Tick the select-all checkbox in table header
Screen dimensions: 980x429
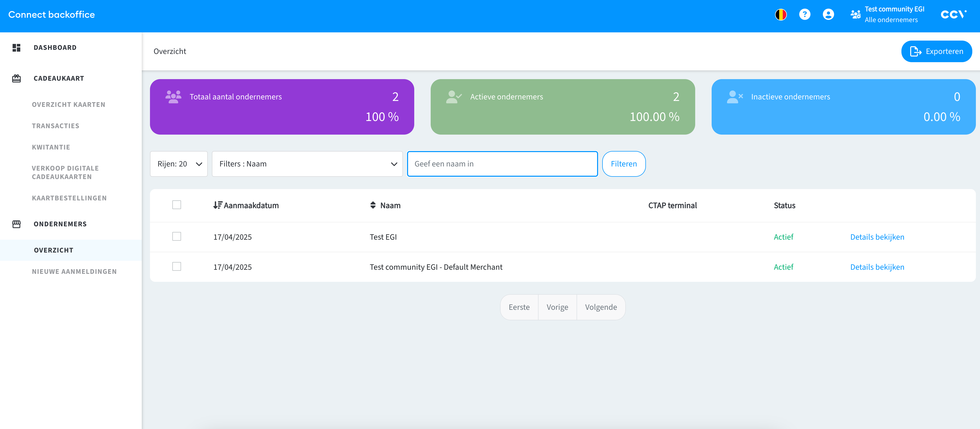pos(176,205)
